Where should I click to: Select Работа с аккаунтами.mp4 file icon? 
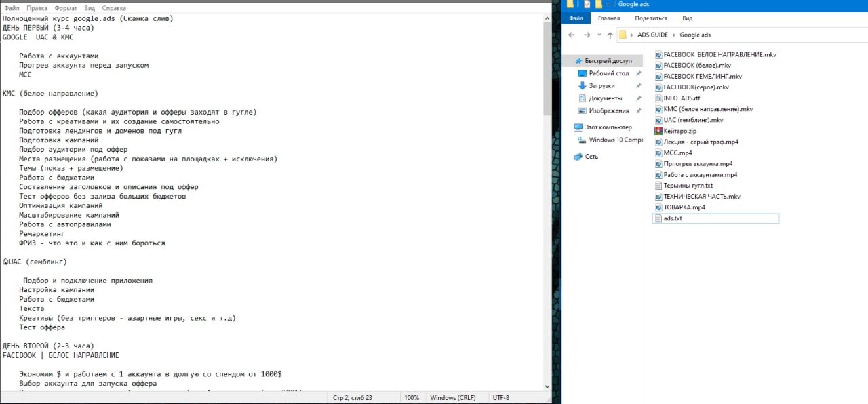coord(658,174)
